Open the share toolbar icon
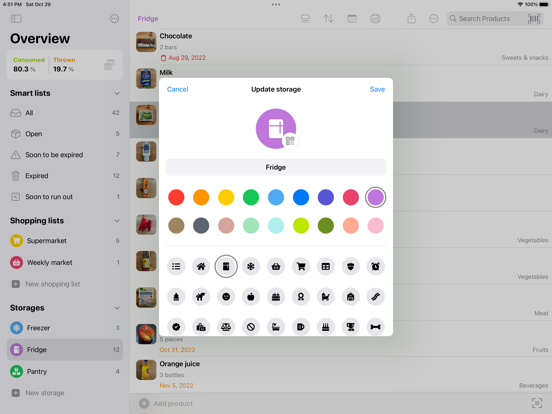552x414 pixels. (412, 19)
